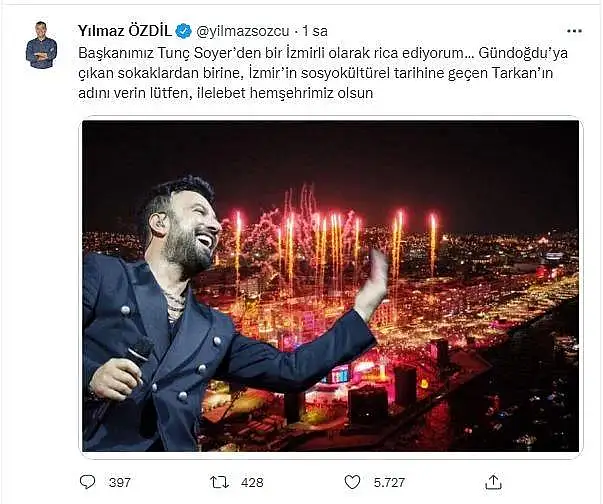Open the reply speech bubble icon
Viewport: 603px width, 504px height.
click(x=87, y=482)
